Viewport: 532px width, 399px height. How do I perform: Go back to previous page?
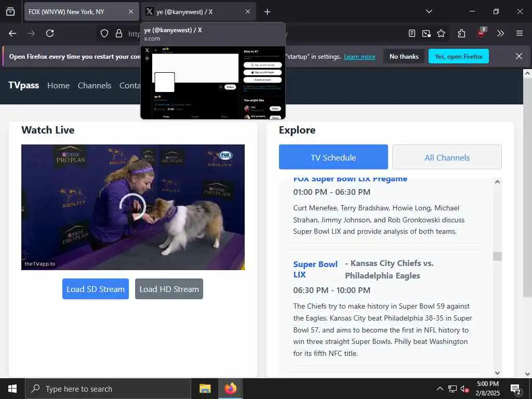click(x=12, y=33)
